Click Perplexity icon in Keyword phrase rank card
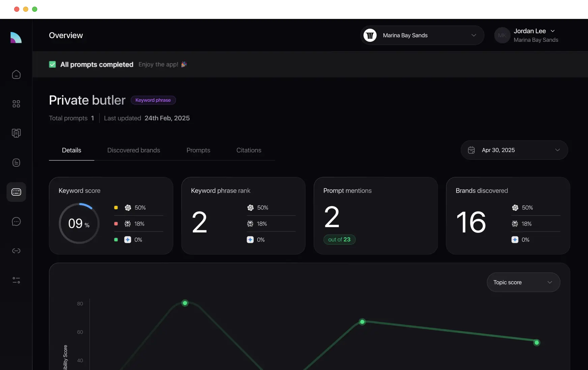Screen dimensions: 588x370 pos(250,224)
